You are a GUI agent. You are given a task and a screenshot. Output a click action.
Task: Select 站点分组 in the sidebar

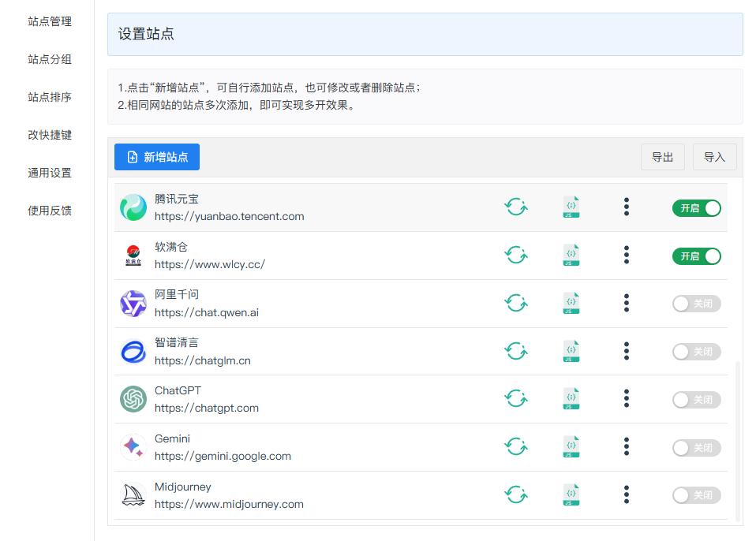[x=49, y=59]
